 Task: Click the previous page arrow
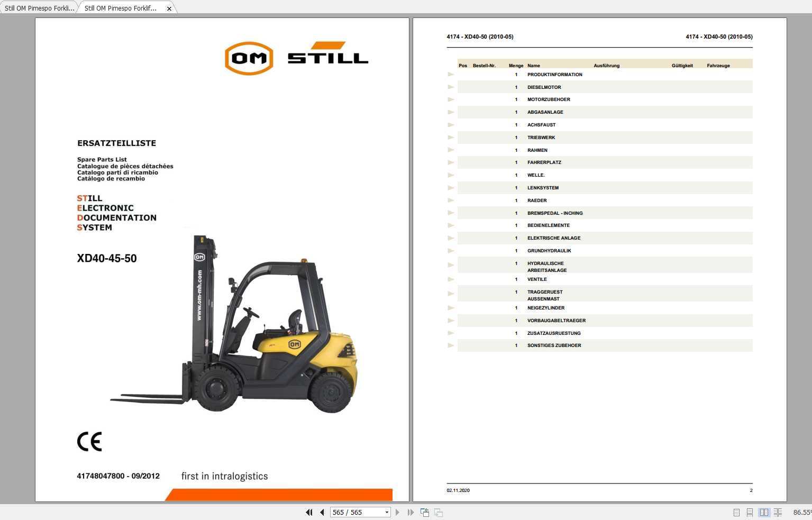click(322, 512)
